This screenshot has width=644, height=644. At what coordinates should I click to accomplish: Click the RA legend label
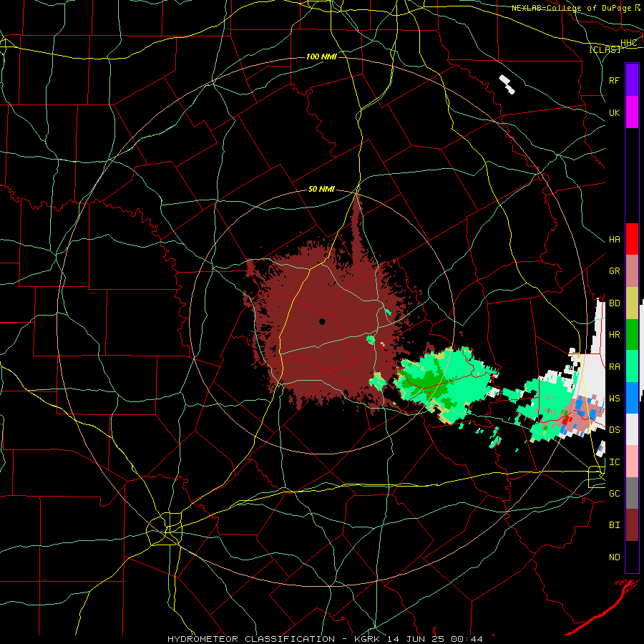[x=615, y=366]
